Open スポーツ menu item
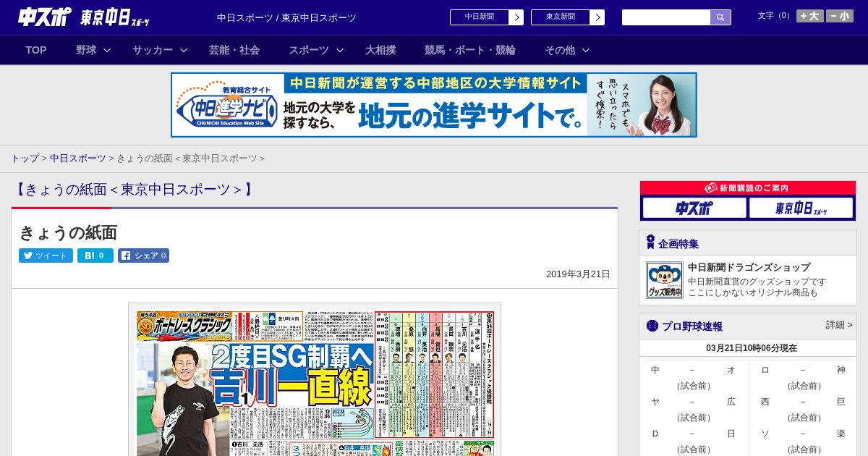868x456 pixels. [x=309, y=50]
